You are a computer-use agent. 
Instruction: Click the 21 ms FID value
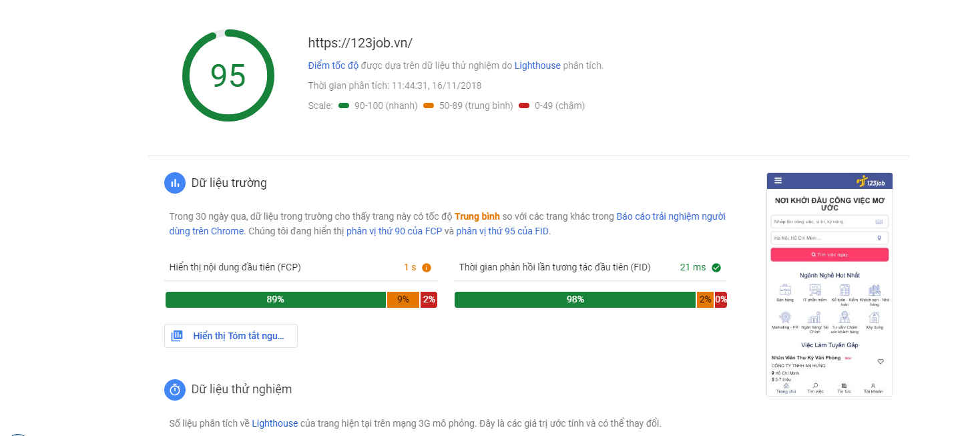[x=693, y=267]
